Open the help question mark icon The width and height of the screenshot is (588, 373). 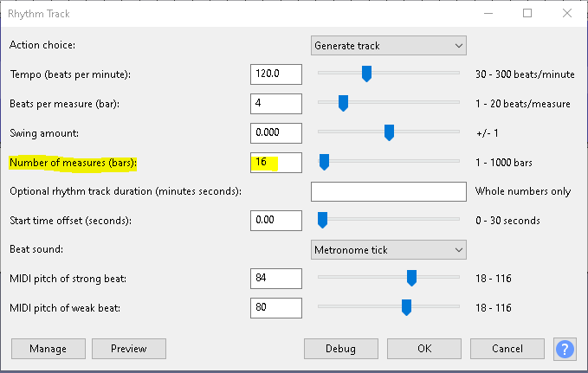[565, 349]
